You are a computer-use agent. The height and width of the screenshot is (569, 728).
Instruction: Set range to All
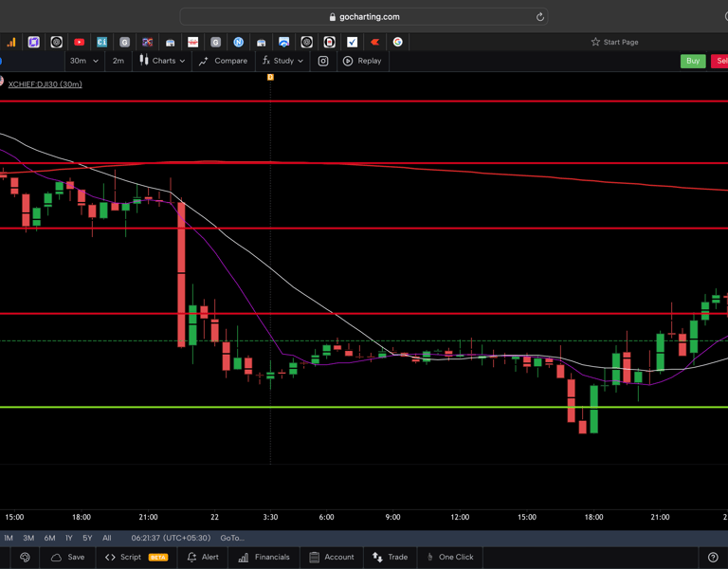click(x=107, y=538)
